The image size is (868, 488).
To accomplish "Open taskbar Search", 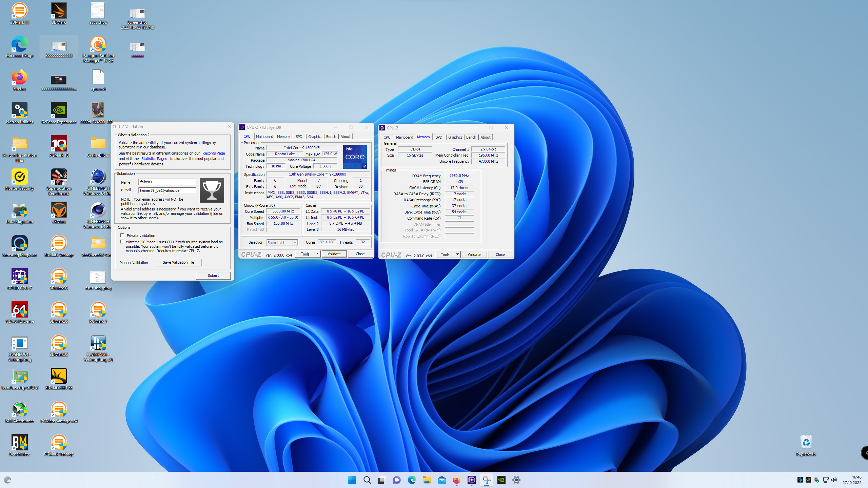I will [367, 480].
